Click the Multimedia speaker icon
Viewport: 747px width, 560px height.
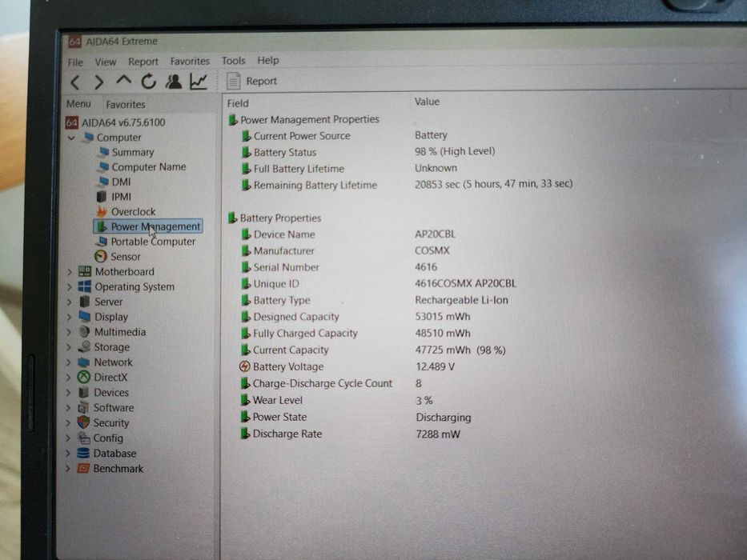click(84, 332)
